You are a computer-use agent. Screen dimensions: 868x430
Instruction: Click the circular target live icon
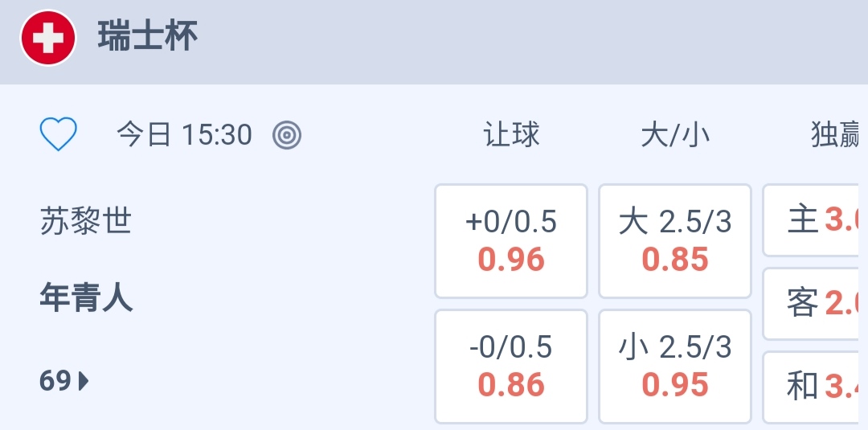point(286,135)
